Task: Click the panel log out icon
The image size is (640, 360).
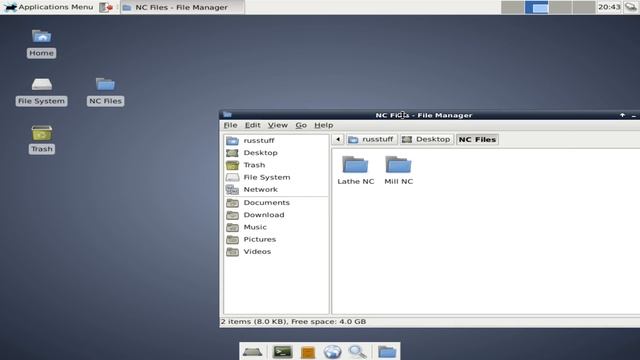Action: click(x=106, y=7)
